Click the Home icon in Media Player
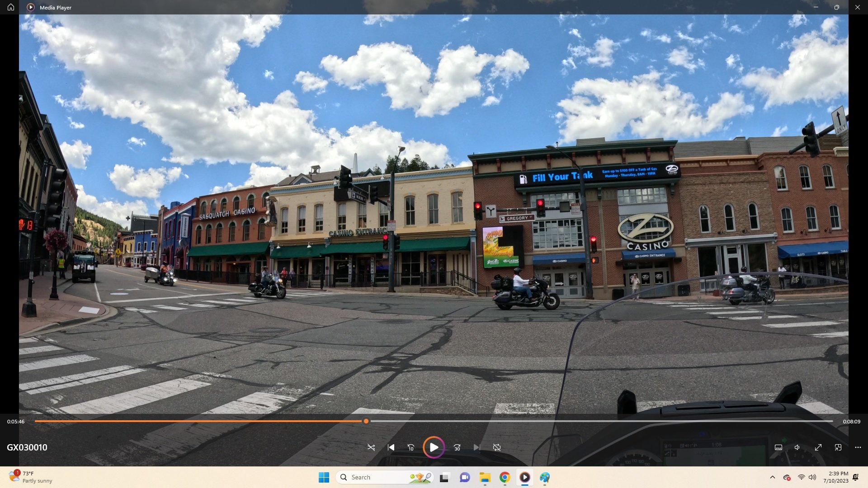Screen dimensions: 868x488 click(11, 7)
